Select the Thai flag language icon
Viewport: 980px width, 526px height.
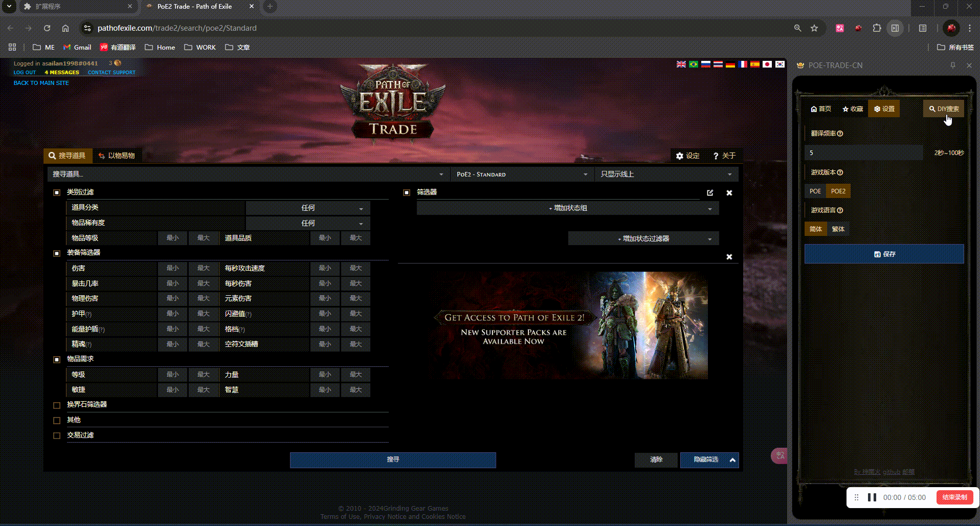[x=718, y=64]
